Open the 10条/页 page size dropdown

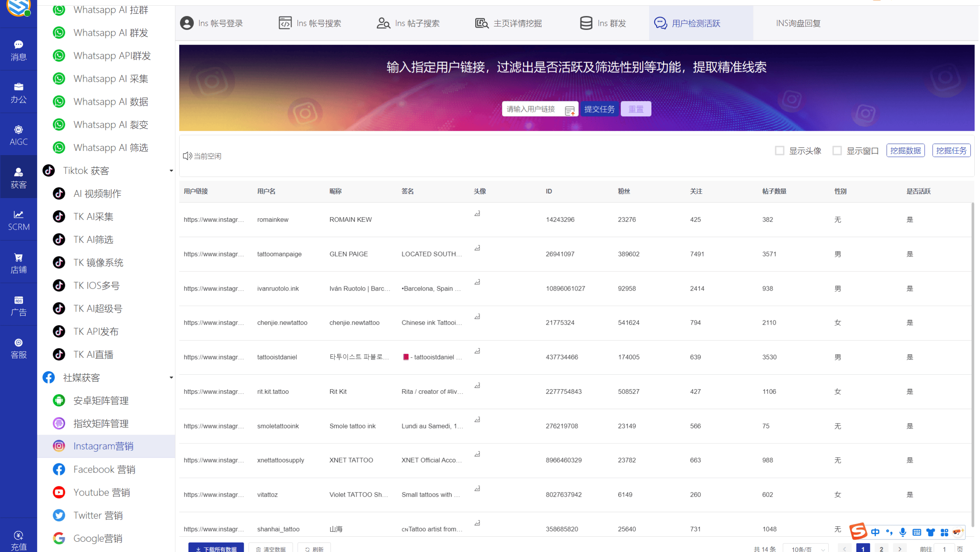coord(806,549)
